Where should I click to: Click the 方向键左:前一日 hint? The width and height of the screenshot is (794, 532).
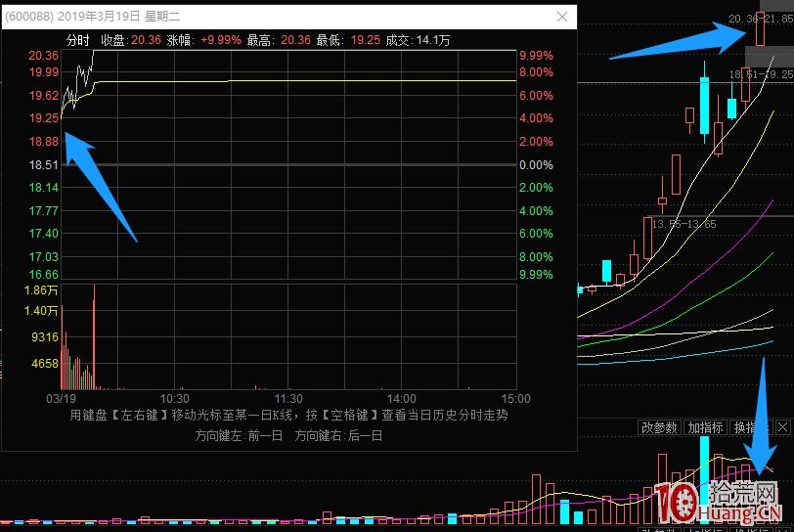coord(239,436)
